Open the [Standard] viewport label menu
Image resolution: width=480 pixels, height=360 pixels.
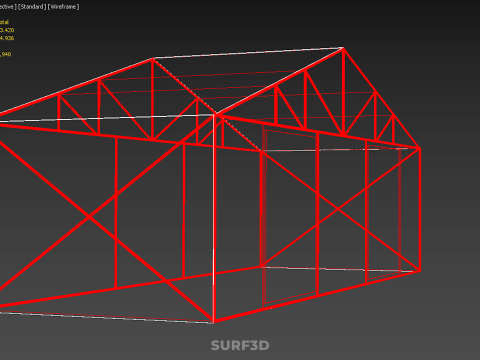(x=32, y=7)
